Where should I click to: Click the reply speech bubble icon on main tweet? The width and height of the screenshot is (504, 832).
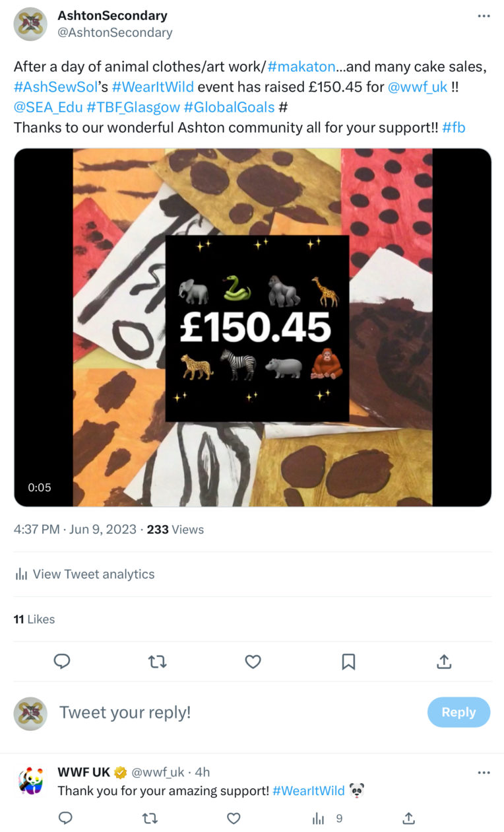click(62, 661)
